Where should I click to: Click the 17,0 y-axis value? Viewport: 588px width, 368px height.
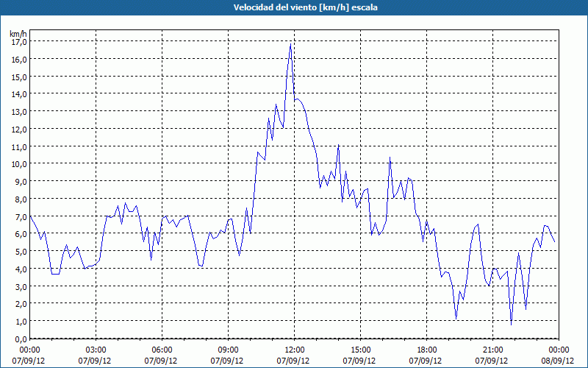[x=19, y=42]
